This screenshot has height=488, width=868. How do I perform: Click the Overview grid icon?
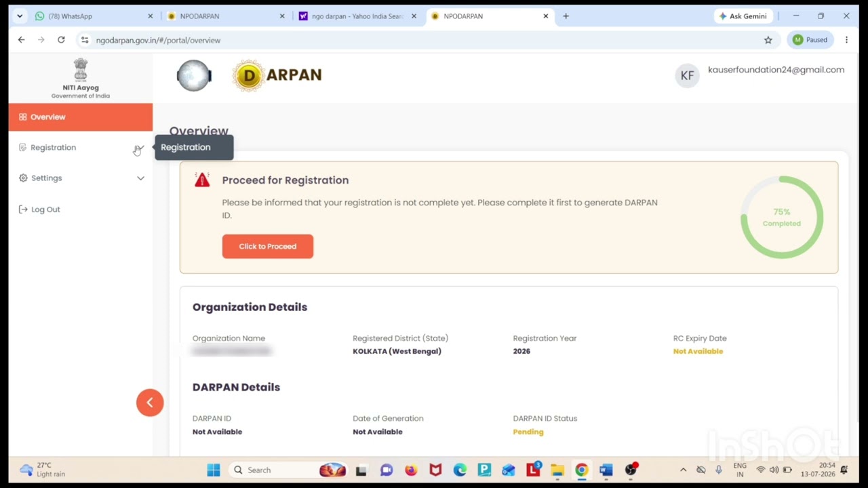coord(22,117)
